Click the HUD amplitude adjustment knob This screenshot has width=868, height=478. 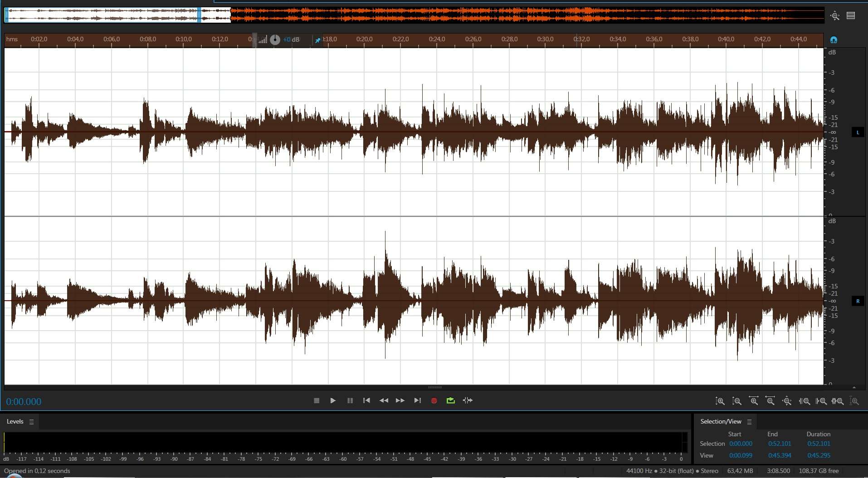click(x=275, y=40)
